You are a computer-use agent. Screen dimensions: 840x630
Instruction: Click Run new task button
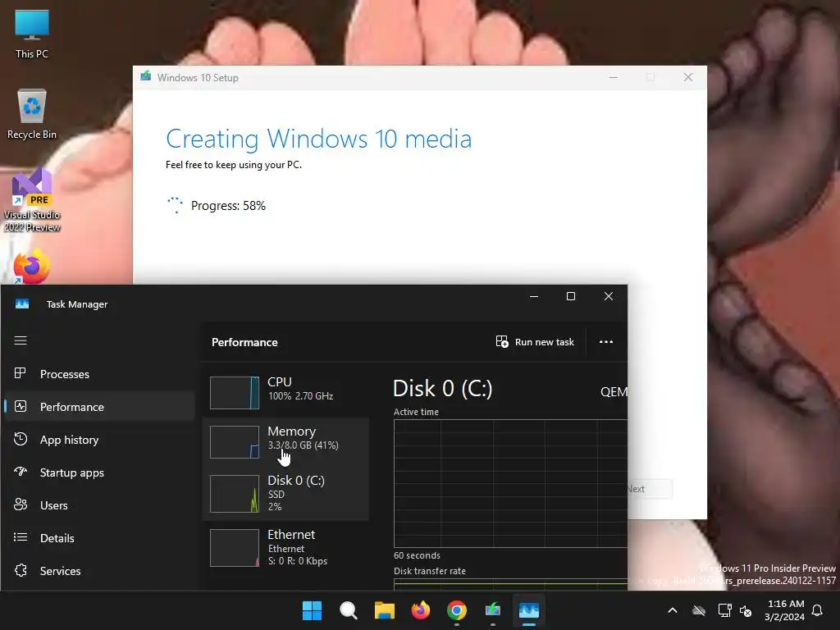(x=535, y=342)
